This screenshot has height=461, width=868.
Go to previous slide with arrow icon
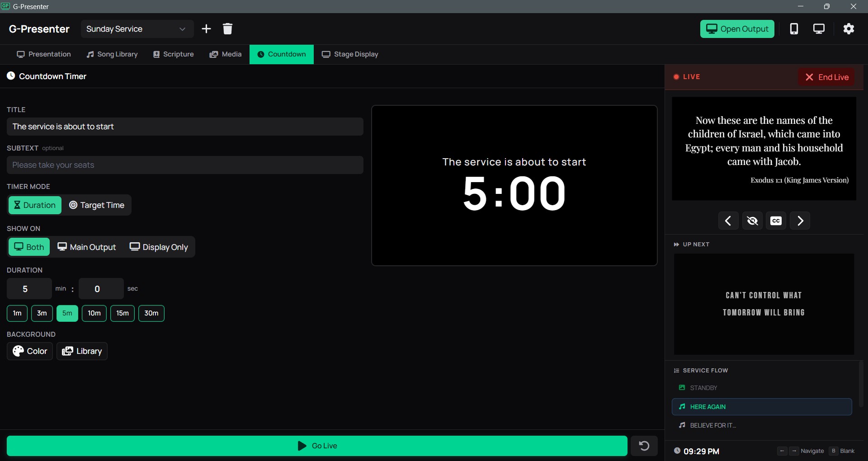click(x=728, y=221)
